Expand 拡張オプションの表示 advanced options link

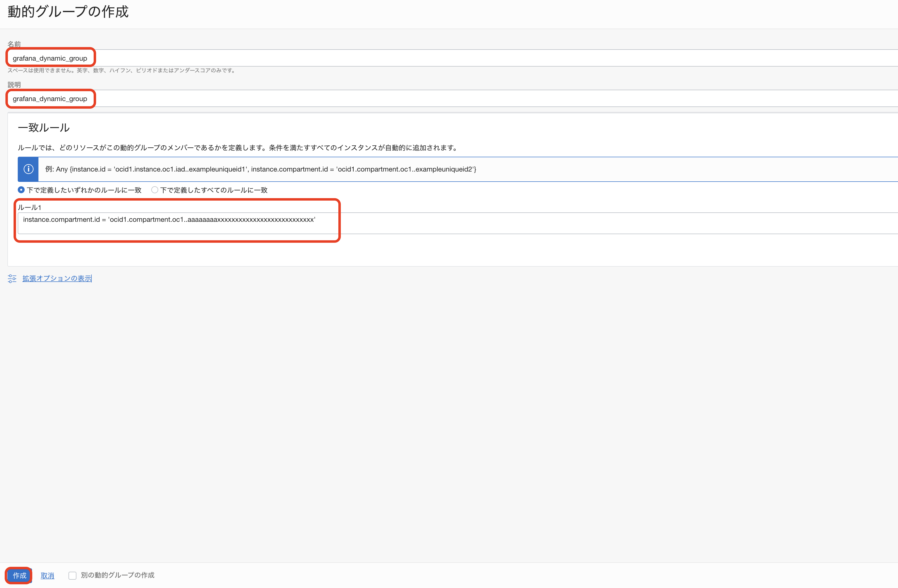(57, 278)
